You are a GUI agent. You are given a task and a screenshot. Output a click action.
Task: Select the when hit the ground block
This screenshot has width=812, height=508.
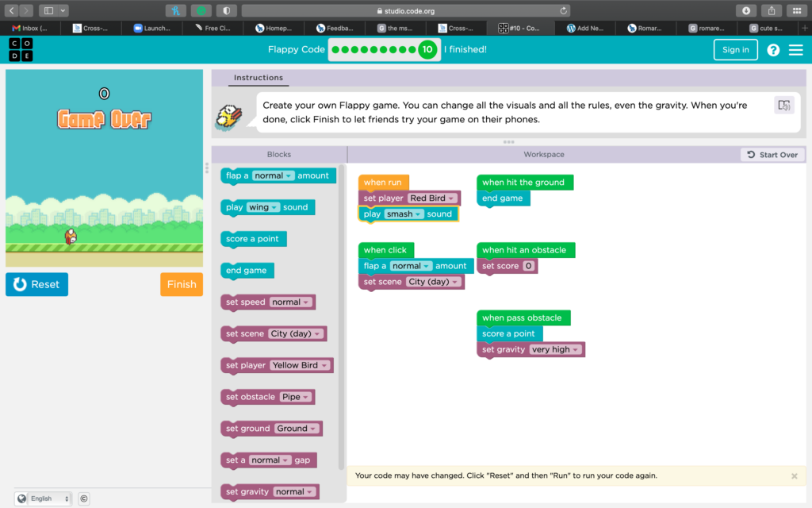[525, 183]
